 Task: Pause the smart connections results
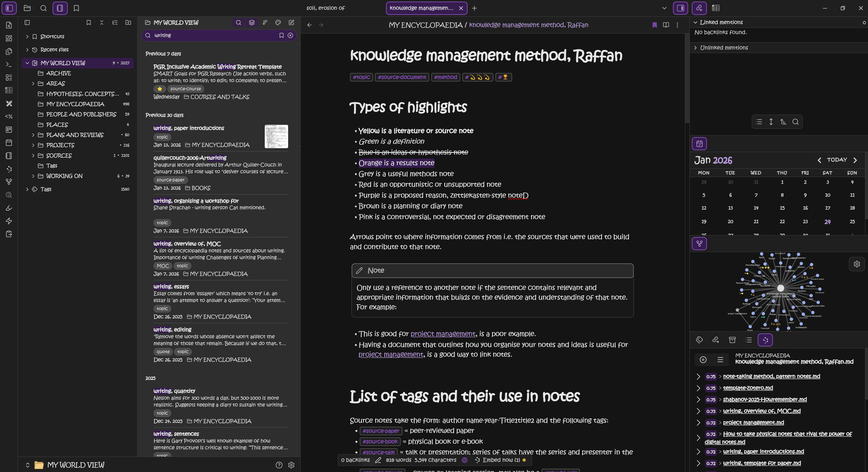click(x=703, y=360)
